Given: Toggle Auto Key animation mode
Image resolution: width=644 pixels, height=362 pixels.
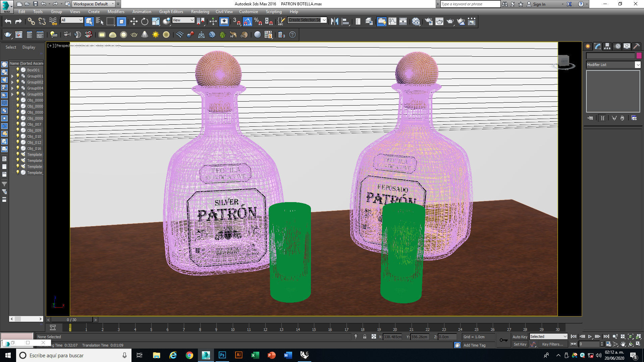Looking at the screenshot, I should pos(520,337).
